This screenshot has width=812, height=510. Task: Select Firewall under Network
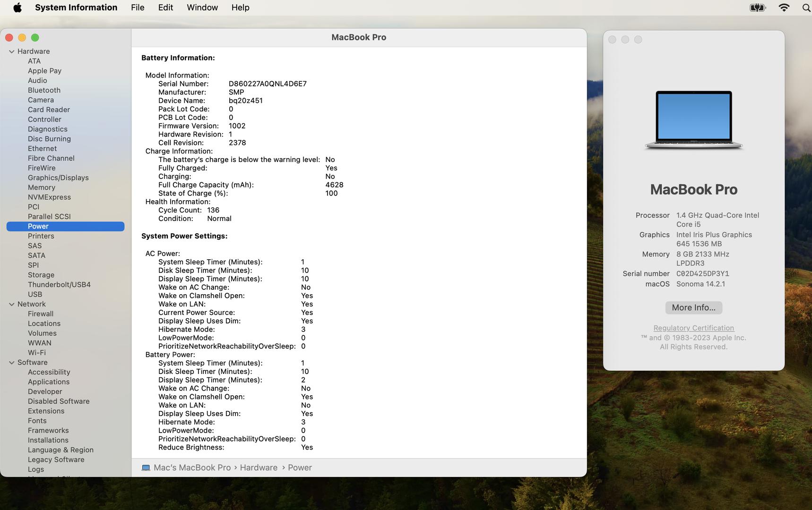pyautogui.click(x=41, y=314)
